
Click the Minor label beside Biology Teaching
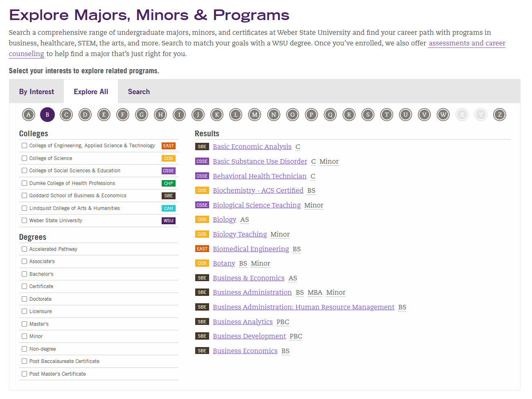[x=280, y=234]
